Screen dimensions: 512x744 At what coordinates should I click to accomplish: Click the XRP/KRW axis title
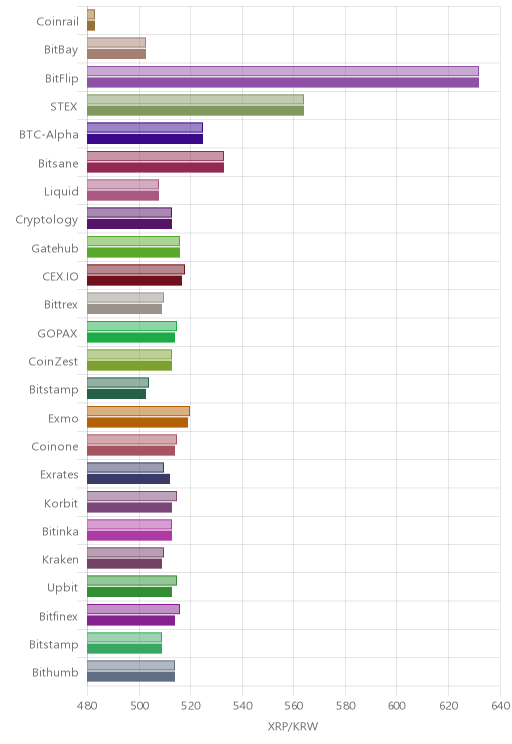pyautogui.click(x=293, y=726)
